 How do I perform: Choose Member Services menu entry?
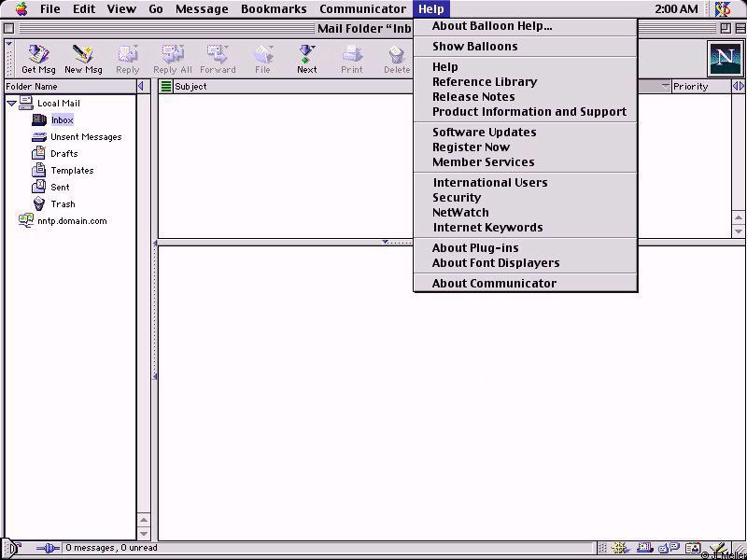526,161
